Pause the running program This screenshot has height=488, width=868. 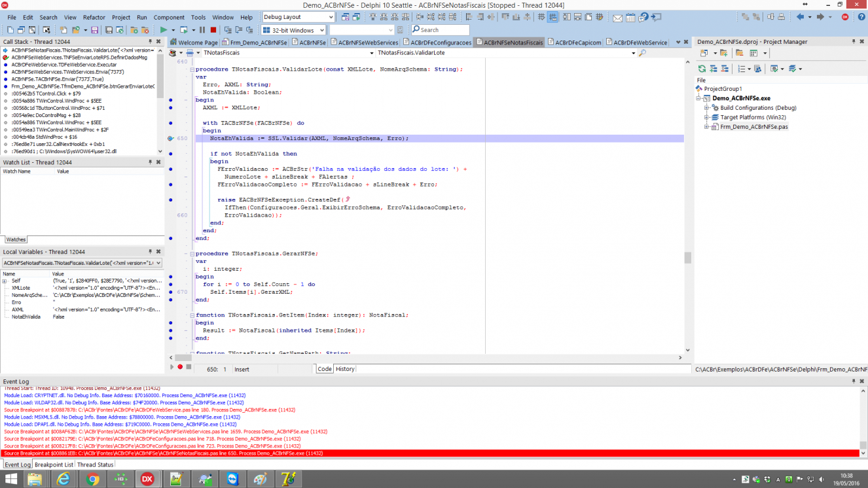point(202,30)
